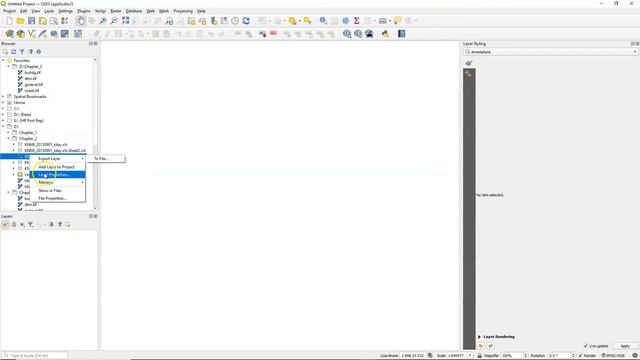Toggle the Live update checkbox
The image size is (640, 360).
click(586, 346)
